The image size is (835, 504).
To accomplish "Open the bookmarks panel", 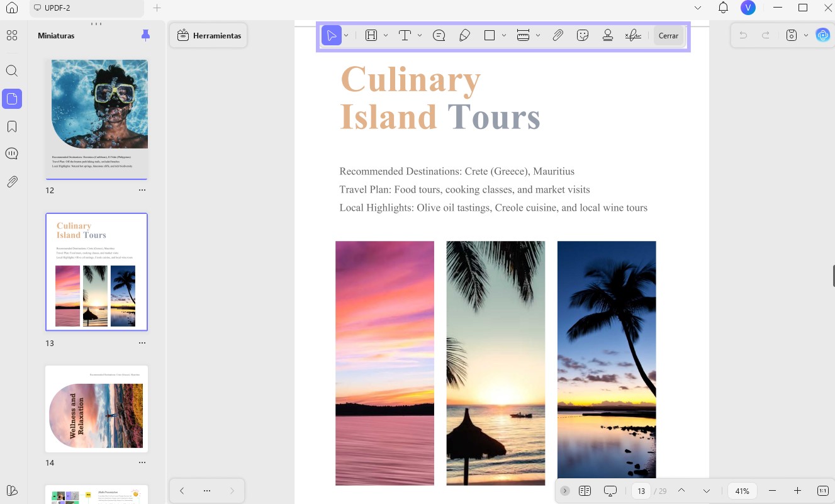I will point(12,126).
